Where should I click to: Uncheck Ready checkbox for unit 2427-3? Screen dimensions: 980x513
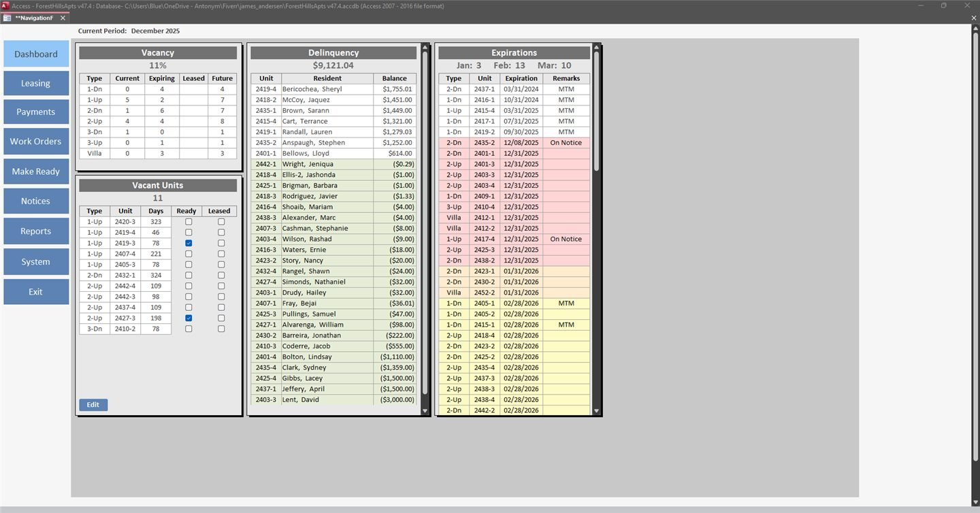[x=189, y=318]
